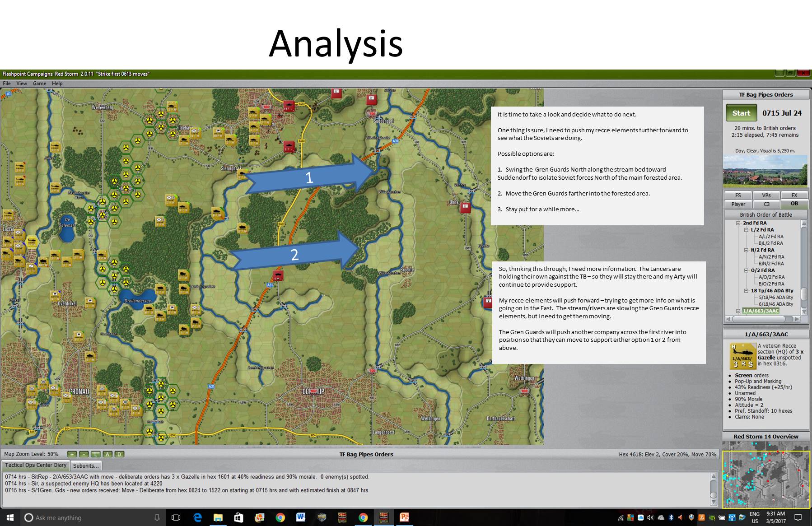Click the Cortana microphone icon
This screenshot has width=812, height=526.
point(157,517)
